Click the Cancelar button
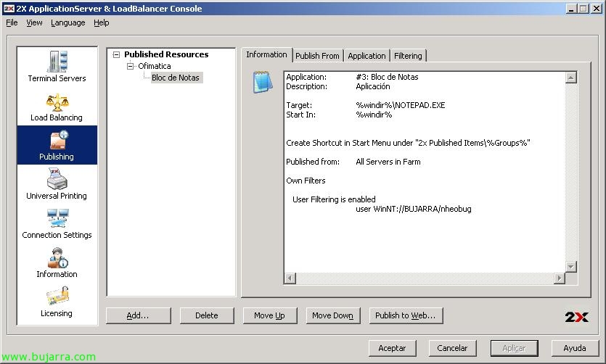606x364 pixels. [452, 348]
